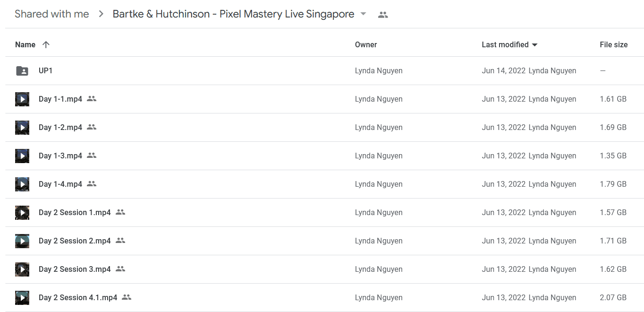
Task: Click the shared icon next to Day 1-2.mp4
Action: pos(92,127)
